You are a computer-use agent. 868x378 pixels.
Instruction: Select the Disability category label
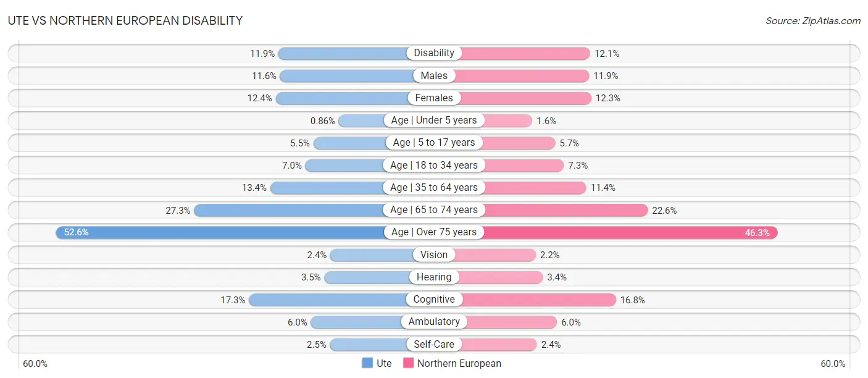point(434,53)
